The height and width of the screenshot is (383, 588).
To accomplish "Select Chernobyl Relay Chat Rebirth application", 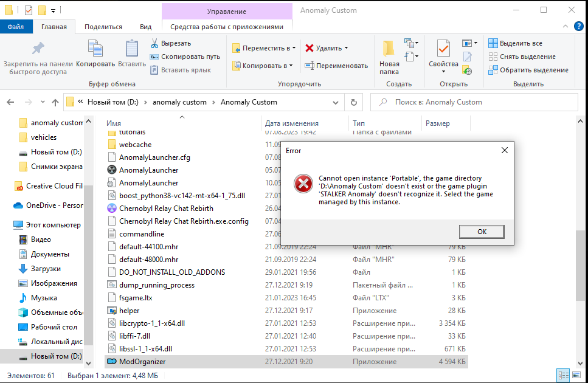I will 166,209.
